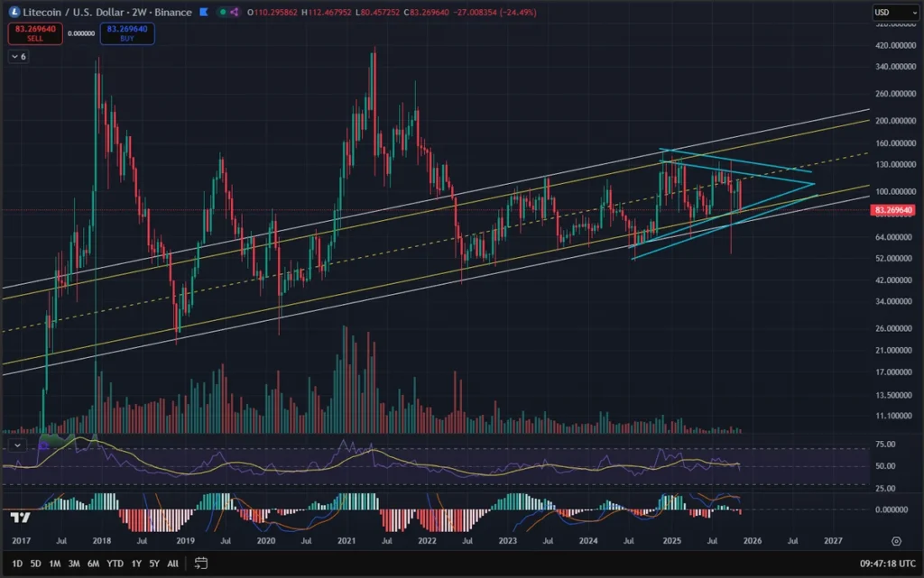Select the YTD range option

(114, 563)
